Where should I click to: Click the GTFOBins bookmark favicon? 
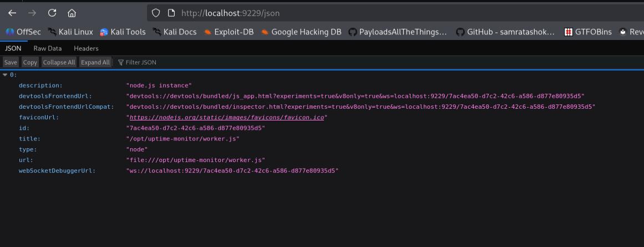(569, 32)
